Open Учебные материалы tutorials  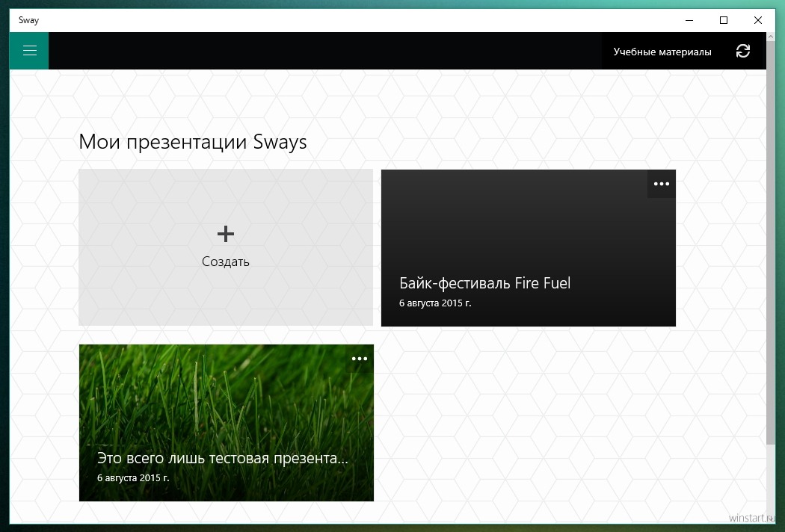tap(662, 52)
